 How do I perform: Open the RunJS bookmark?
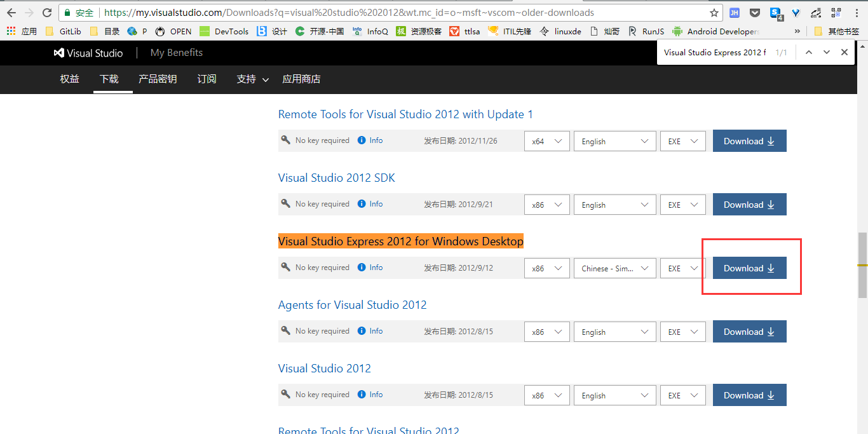click(646, 31)
